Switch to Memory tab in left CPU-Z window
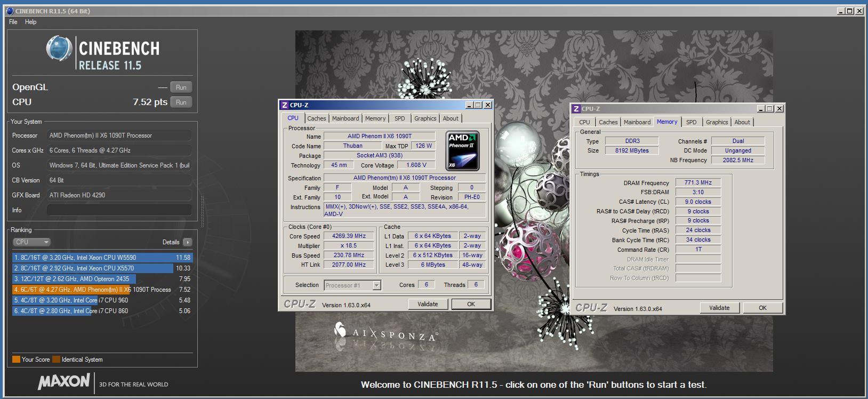 (375, 118)
